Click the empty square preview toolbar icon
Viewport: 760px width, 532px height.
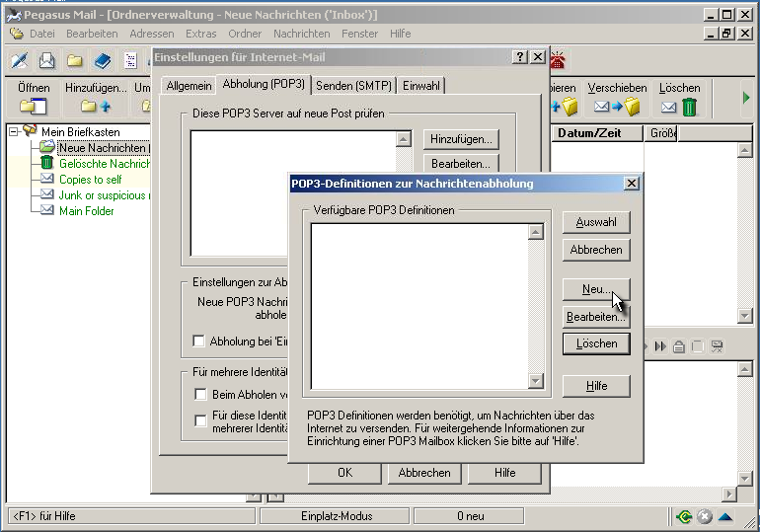[698, 346]
